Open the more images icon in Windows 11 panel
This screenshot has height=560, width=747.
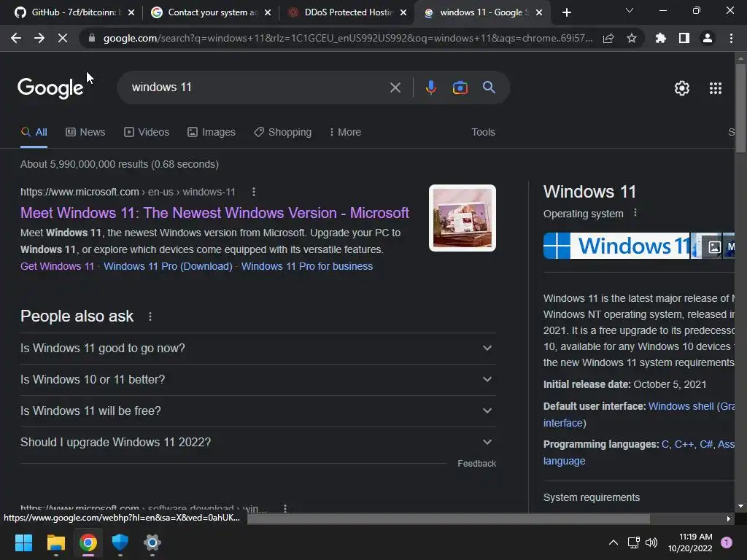point(714,246)
